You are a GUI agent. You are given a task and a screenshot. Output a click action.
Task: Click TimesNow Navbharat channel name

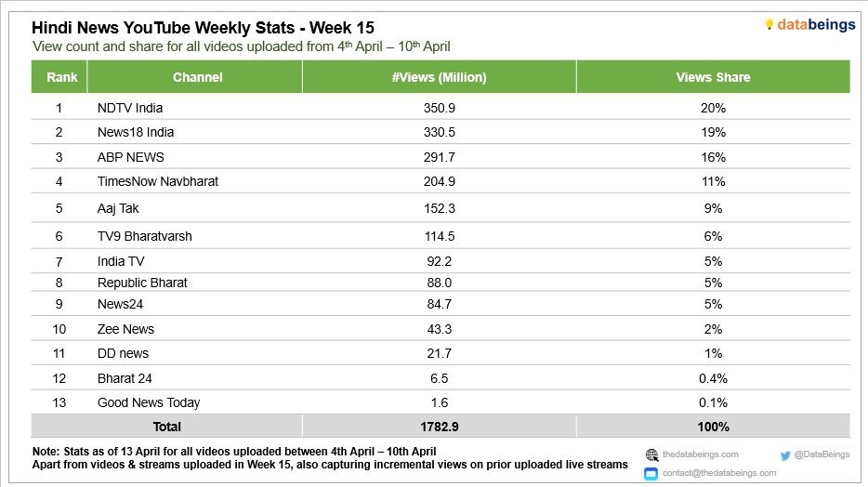[x=158, y=181]
